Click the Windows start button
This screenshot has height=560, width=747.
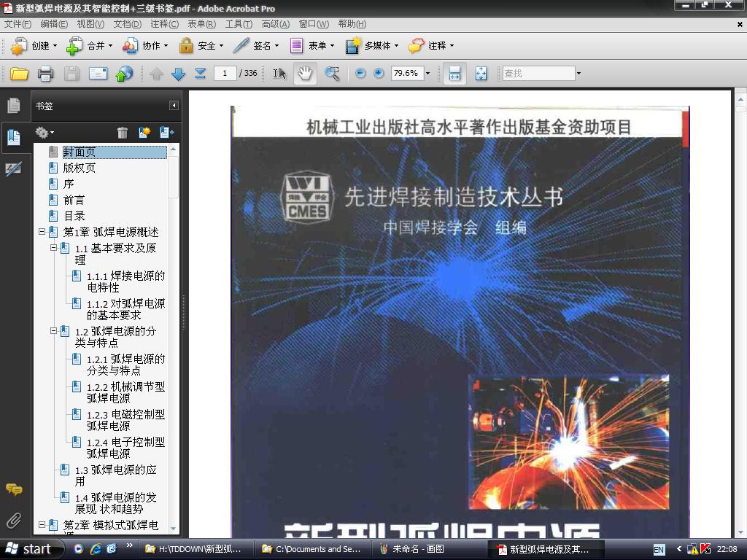[31, 549]
